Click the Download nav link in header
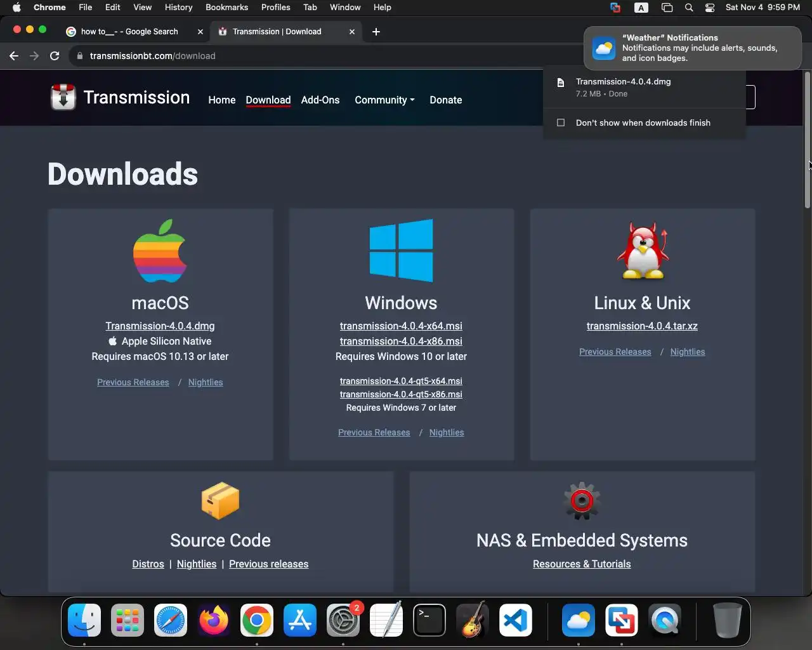The image size is (812, 650). tap(268, 100)
